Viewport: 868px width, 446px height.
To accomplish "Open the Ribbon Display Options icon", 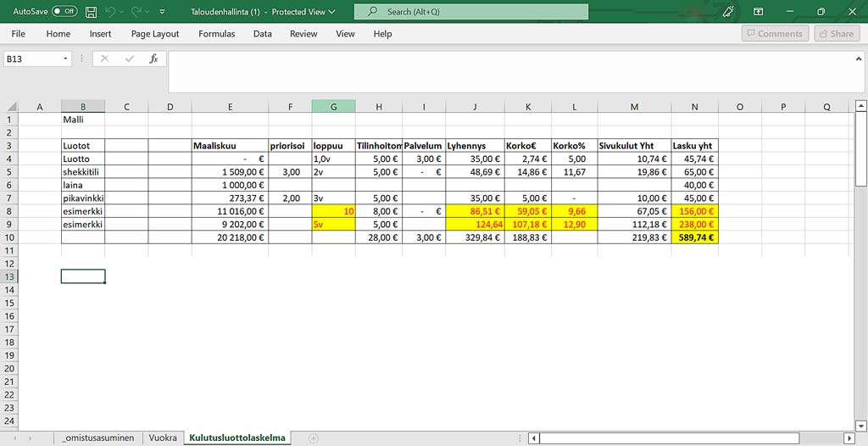I will pos(759,11).
